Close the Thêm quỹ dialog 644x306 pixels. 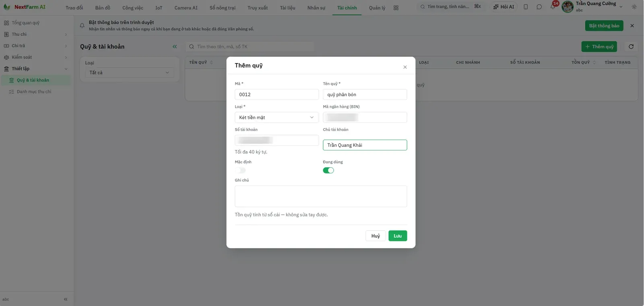405,67
